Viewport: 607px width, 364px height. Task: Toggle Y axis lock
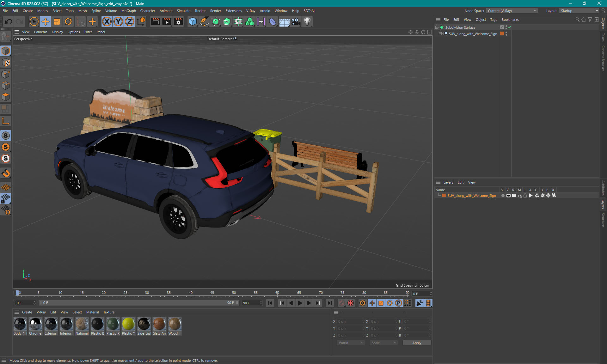[118, 21]
